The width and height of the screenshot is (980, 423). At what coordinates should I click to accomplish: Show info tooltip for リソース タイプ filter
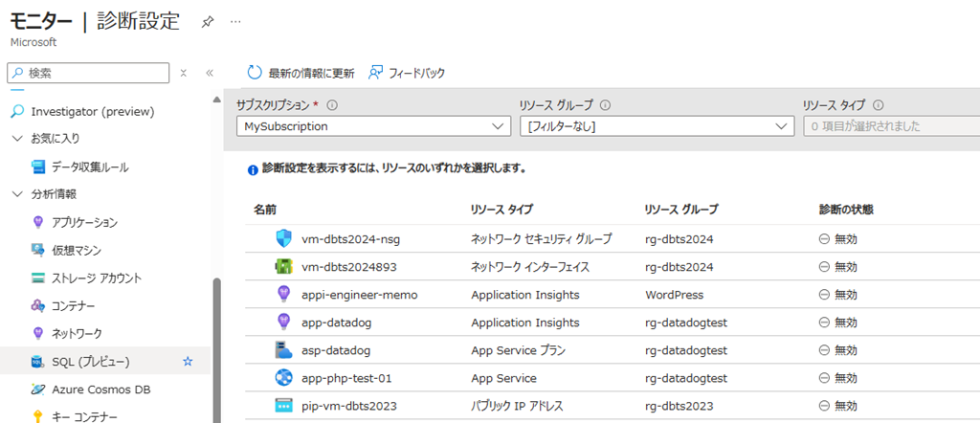[x=879, y=105]
